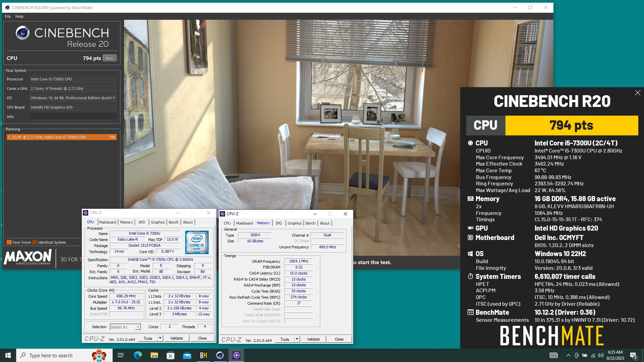Expand Tools dropdown arrow in right CPU-Z
The image size is (644, 362).
click(x=297, y=339)
